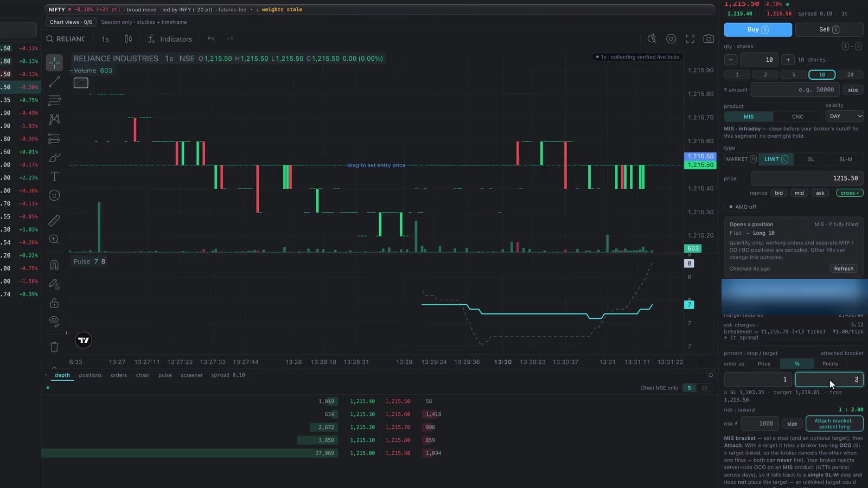The width and height of the screenshot is (868, 488).
Task: Open the Chart views 0/6 menu
Action: [x=71, y=22]
